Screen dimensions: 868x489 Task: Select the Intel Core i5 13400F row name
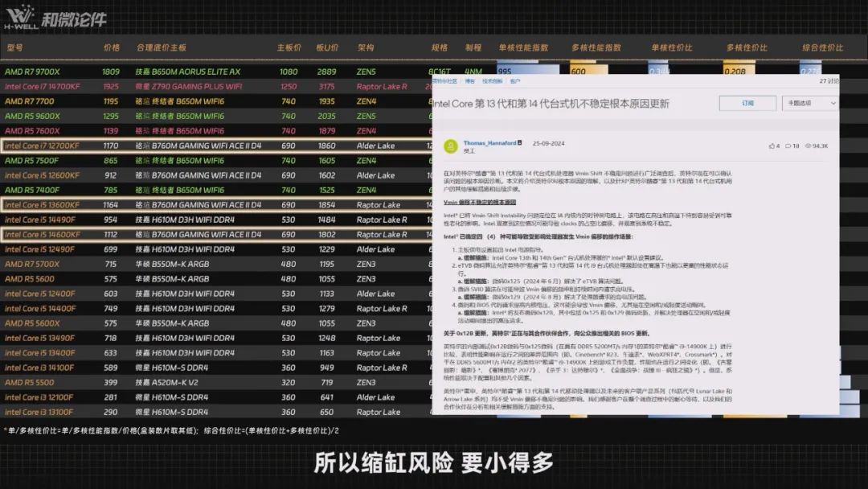(x=40, y=353)
